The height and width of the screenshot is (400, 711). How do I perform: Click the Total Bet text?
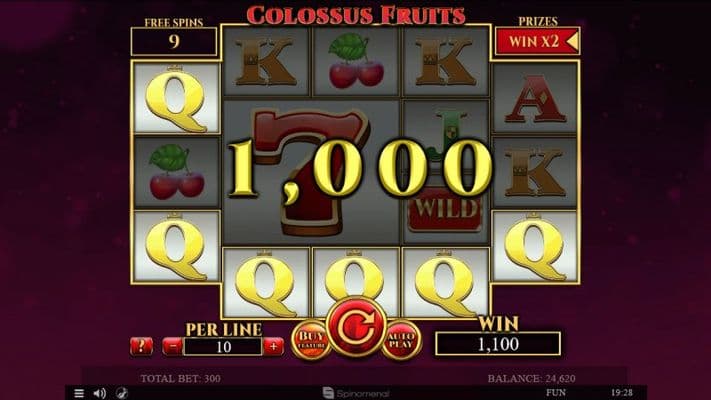click(x=180, y=378)
